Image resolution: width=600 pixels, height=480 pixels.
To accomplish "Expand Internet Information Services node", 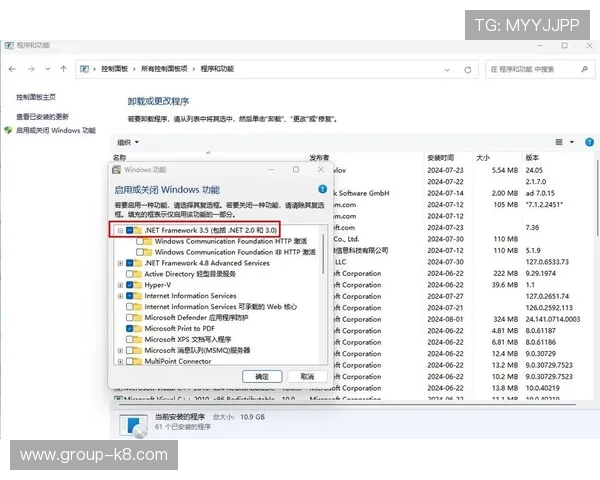I will (120, 296).
